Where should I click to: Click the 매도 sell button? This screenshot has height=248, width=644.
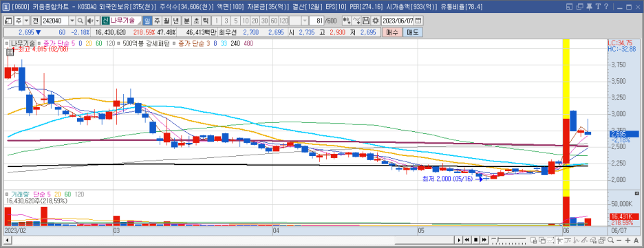pyautogui.click(x=412, y=32)
